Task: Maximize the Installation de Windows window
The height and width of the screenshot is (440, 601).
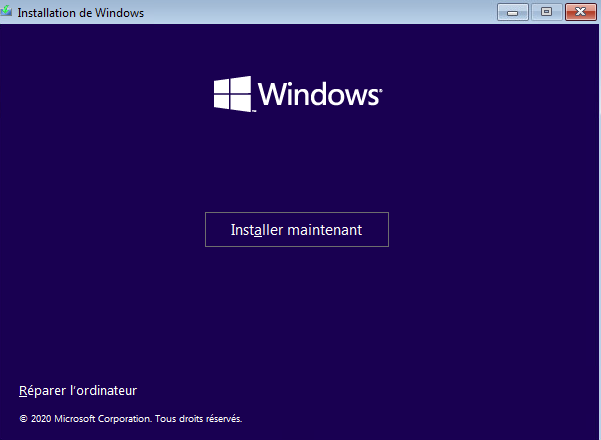Action: pyautogui.click(x=546, y=12)
